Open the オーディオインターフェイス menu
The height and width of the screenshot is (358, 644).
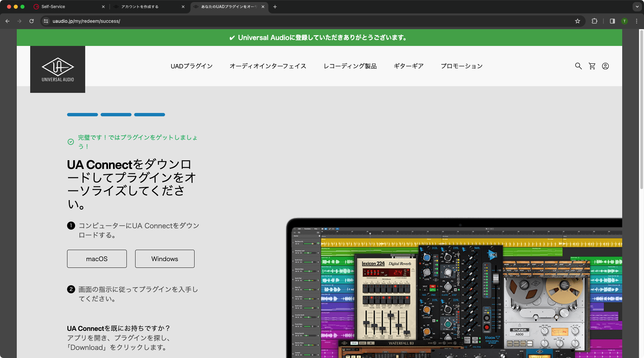(268, 66)
